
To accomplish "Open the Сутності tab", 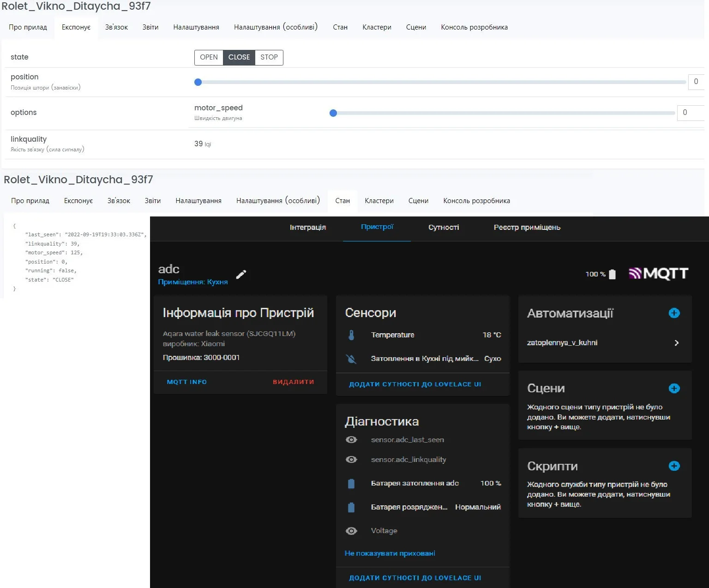I will 443,228.
